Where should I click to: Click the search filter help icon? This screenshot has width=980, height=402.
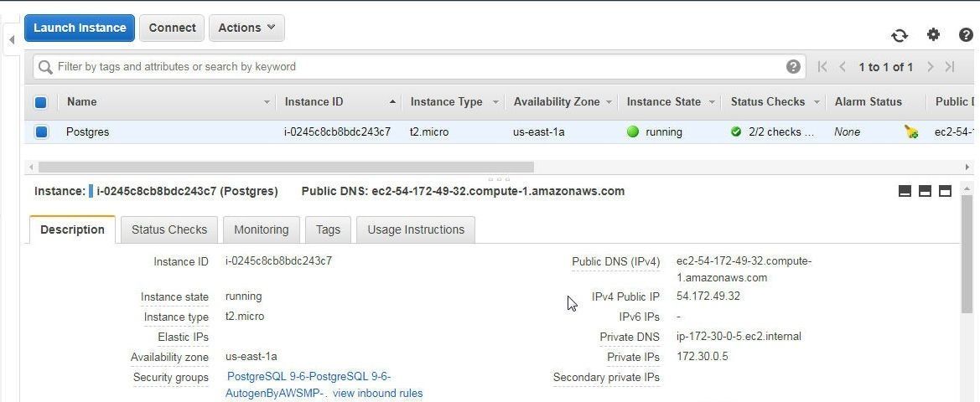click(793, 67)
